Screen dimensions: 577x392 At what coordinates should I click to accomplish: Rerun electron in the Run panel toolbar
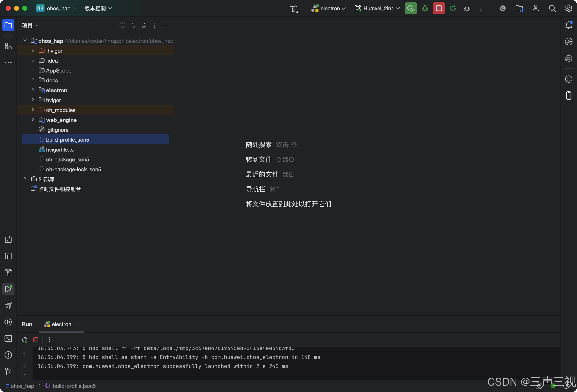pyautogui.click(x=25, y=340)
